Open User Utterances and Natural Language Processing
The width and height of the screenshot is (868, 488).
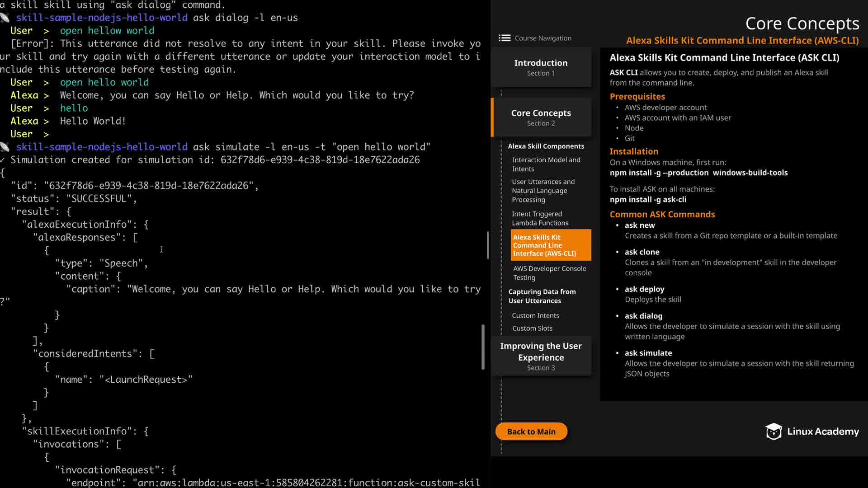(543, 191)
